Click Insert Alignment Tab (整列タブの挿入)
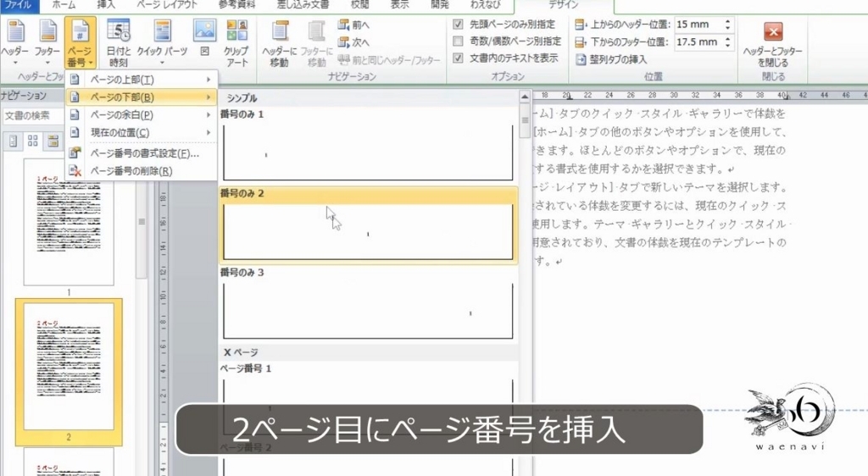 point(611,59)
